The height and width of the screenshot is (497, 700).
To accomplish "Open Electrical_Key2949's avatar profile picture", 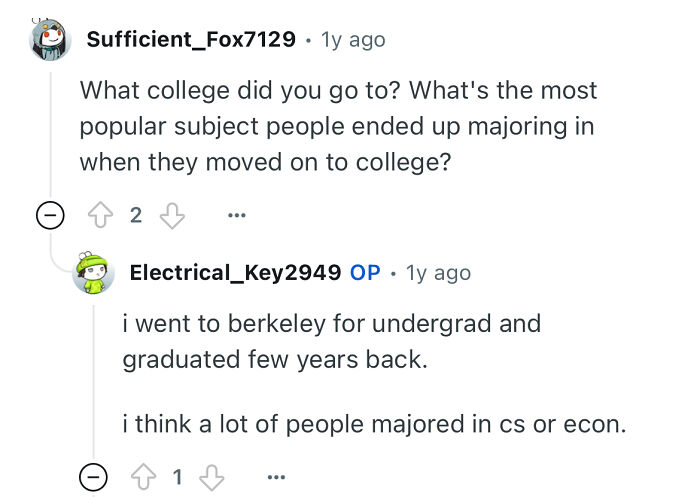I will pyautogui.click(x=93, y=273).
